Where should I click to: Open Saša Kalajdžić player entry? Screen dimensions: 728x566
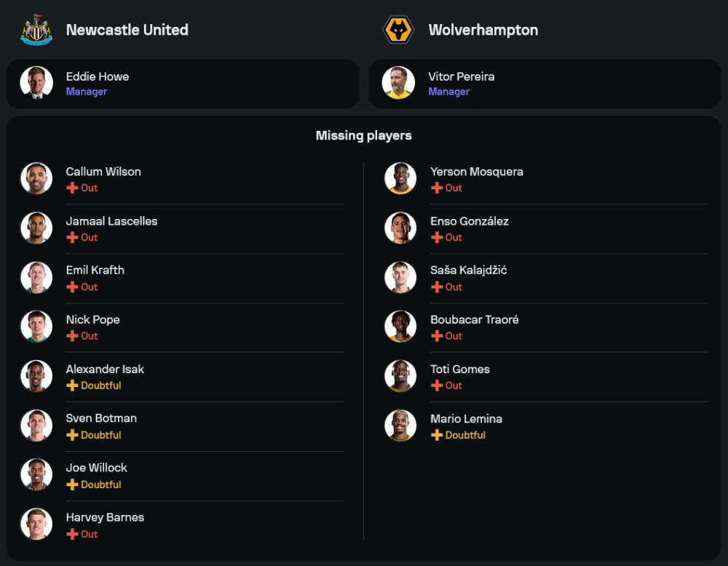[468, 270]
